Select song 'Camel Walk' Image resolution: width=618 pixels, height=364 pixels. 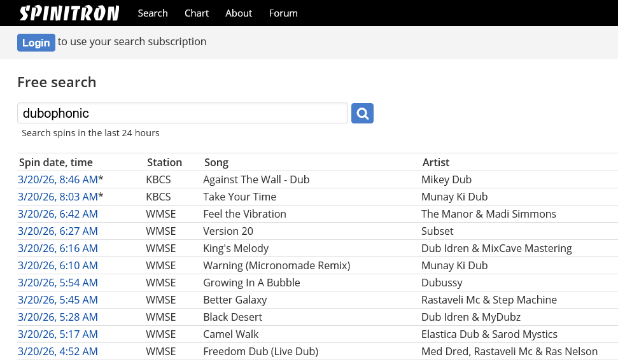230,335
